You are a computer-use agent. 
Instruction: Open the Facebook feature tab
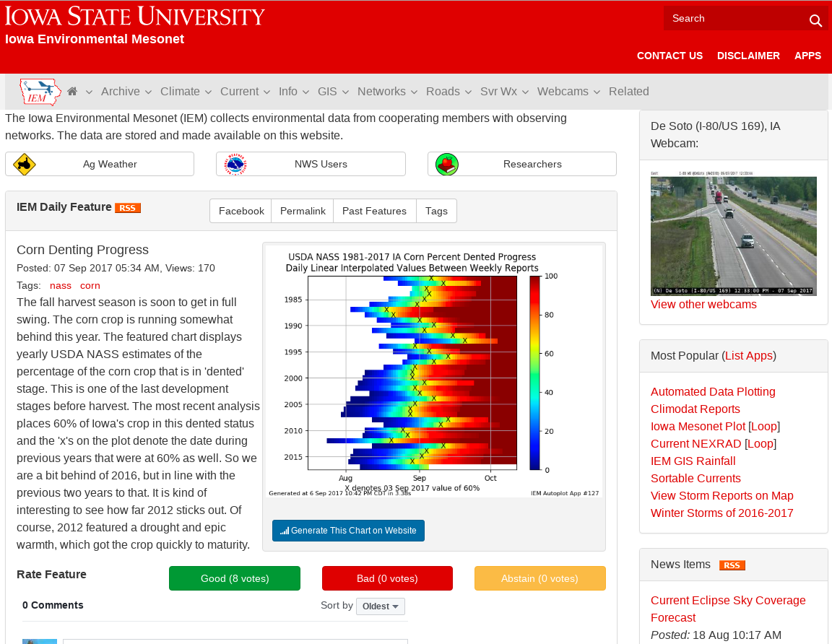[241, 211]
